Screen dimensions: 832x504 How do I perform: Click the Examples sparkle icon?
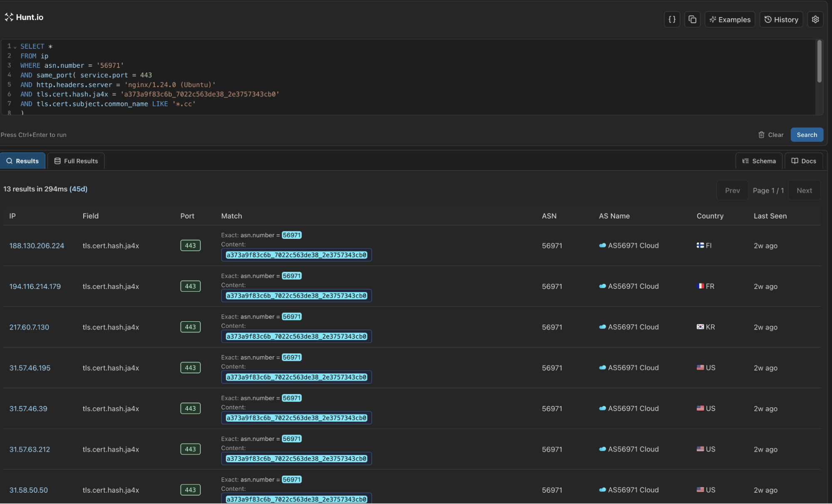713,19
